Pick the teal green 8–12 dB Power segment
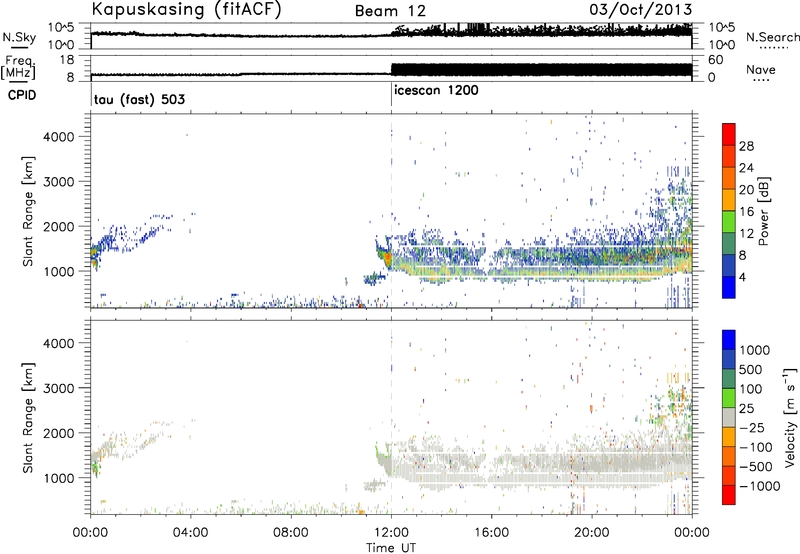The height and width of the screenshot is (554, 800). [x=729, y=243]
